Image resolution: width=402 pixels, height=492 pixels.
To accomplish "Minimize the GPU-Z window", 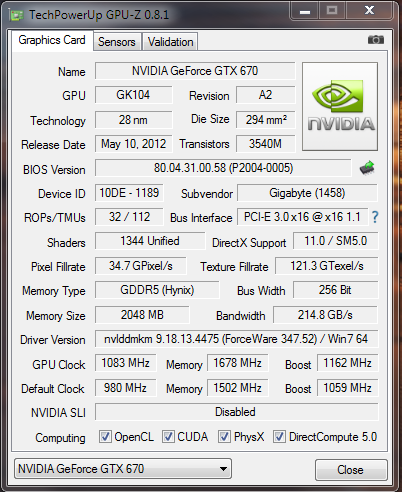I will pyautogui.click(x=305, y=11).
